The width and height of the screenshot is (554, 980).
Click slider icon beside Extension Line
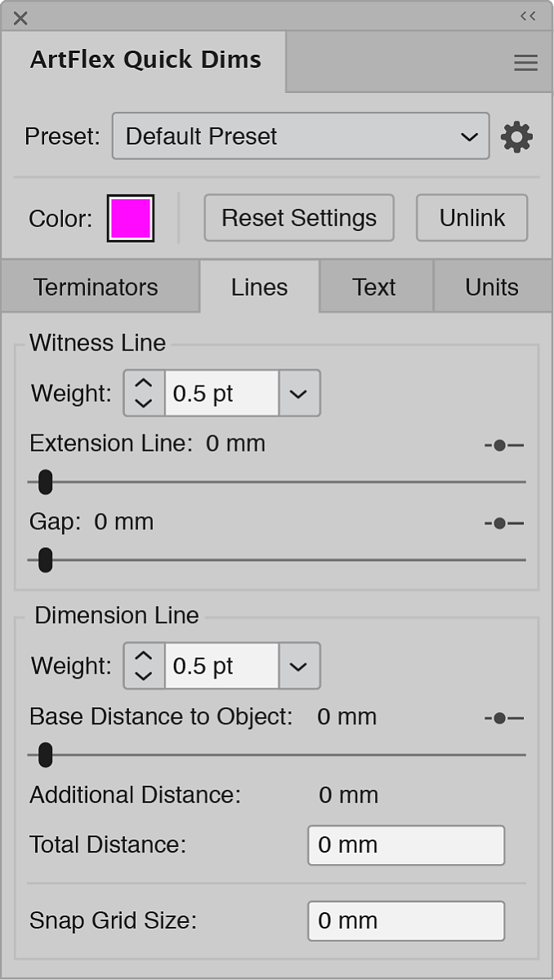pos(503,445)
